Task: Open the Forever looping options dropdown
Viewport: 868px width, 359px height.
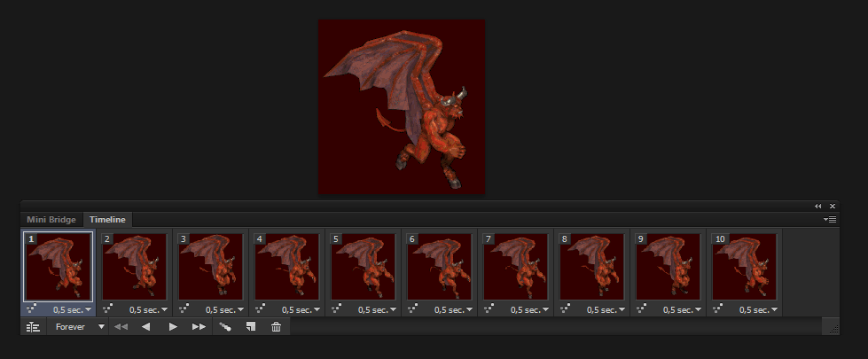Action: [78, 327]
